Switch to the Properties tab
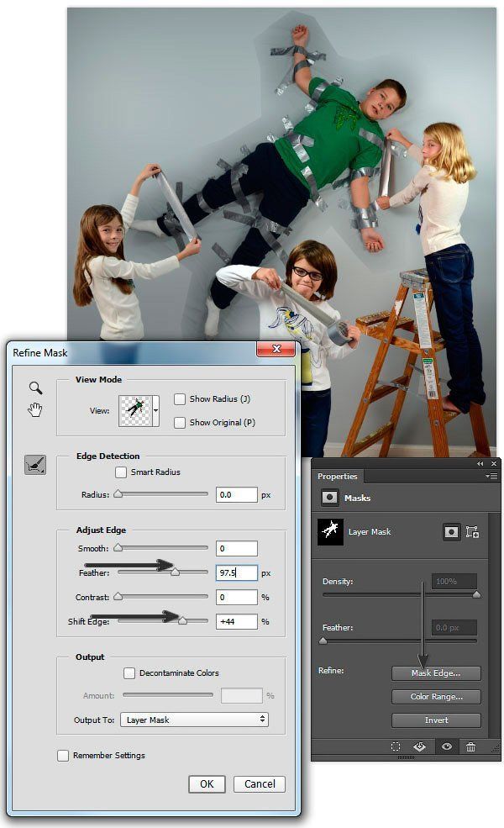This screenshot has width=504, height=828. tap(337, 477)
